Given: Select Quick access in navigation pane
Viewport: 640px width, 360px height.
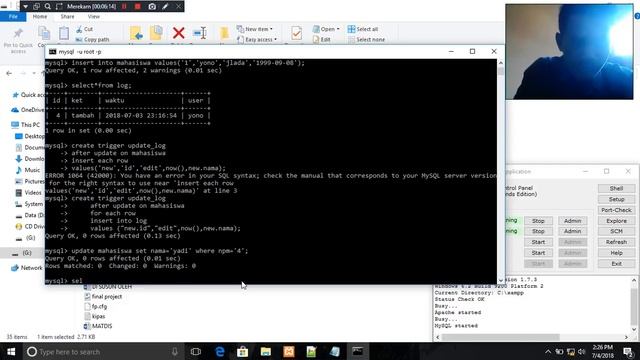Looking at the screenshot, I should tap(28, 95).
